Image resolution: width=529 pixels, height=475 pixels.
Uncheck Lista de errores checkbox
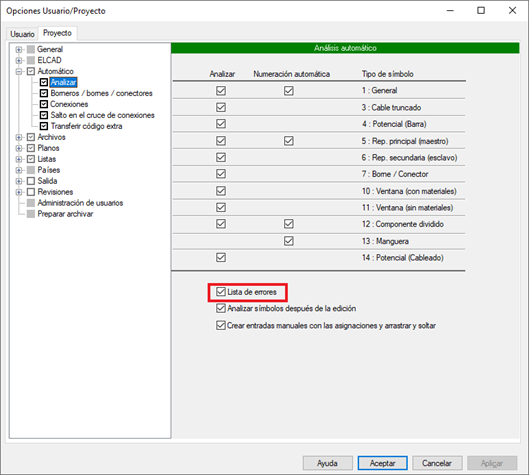coord(221,292)
